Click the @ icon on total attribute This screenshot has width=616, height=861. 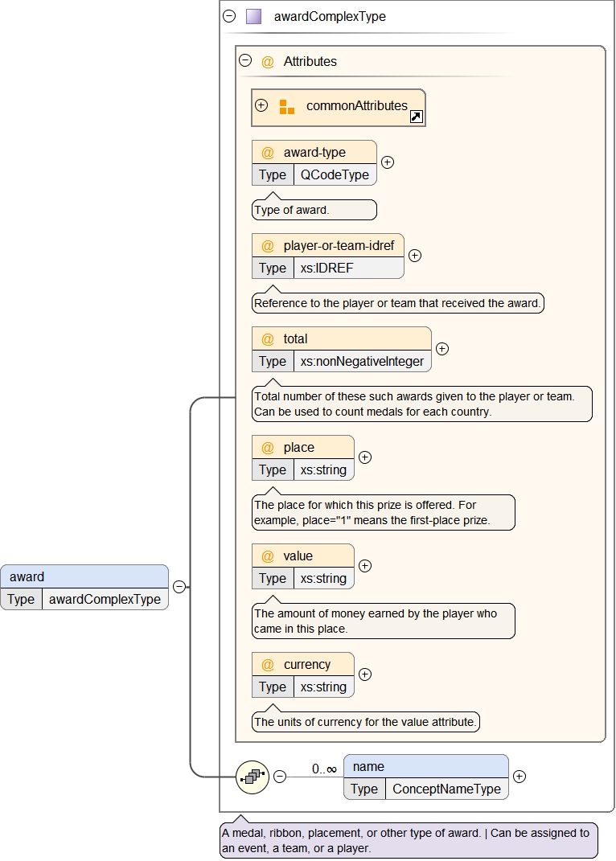point(268,339)
